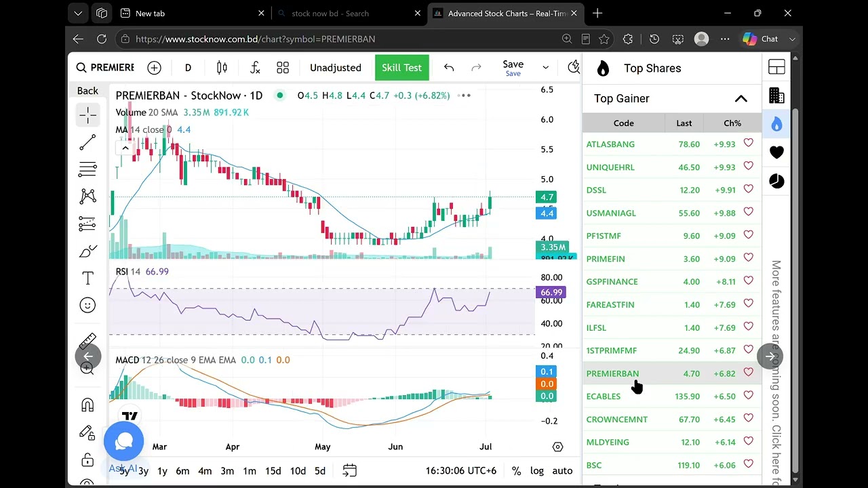Set chart range to 1y
This screenshot has height=488, width=868.
(x=162, y=471)
